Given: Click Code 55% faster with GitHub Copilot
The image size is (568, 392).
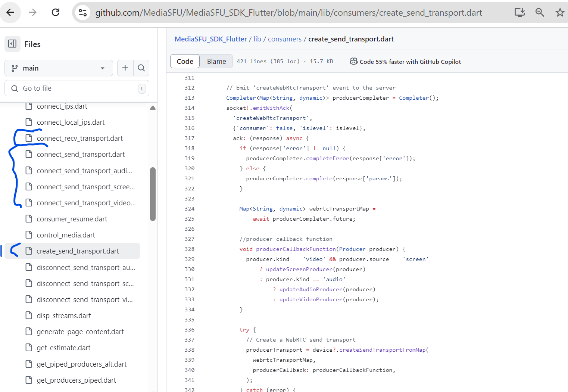Looking at the screenshot, I should [410, 62].
